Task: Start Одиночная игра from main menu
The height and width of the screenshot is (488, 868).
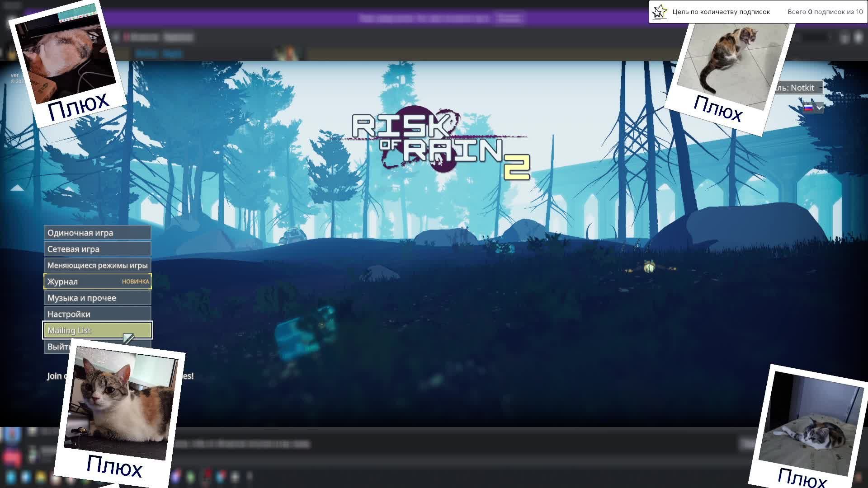Action: tap(97, 233)
